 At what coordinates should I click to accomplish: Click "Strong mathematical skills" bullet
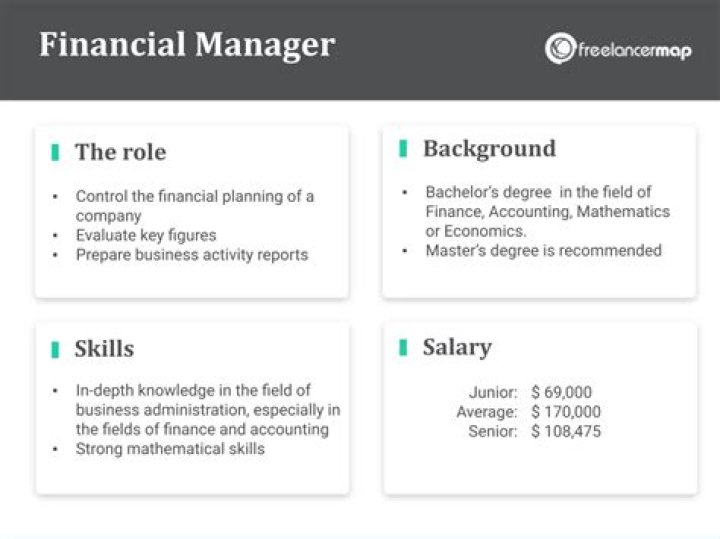click(x=170, y=449)
